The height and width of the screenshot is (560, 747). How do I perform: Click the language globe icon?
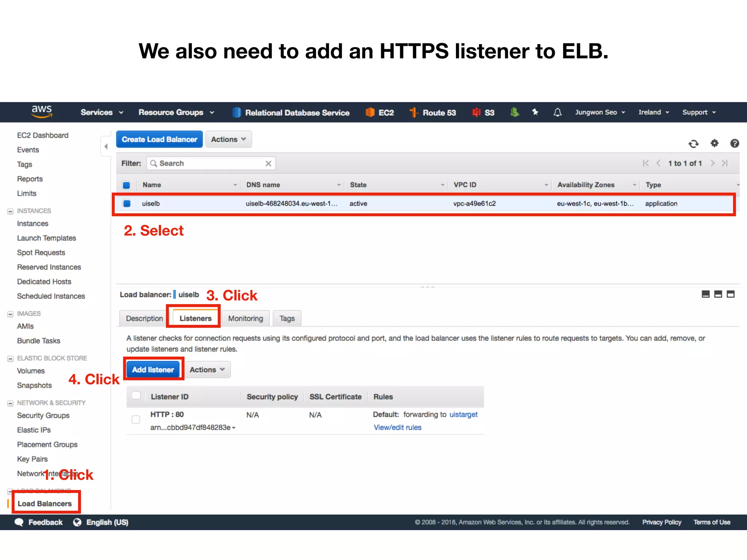pyautogui.click(x=77, y=522)
